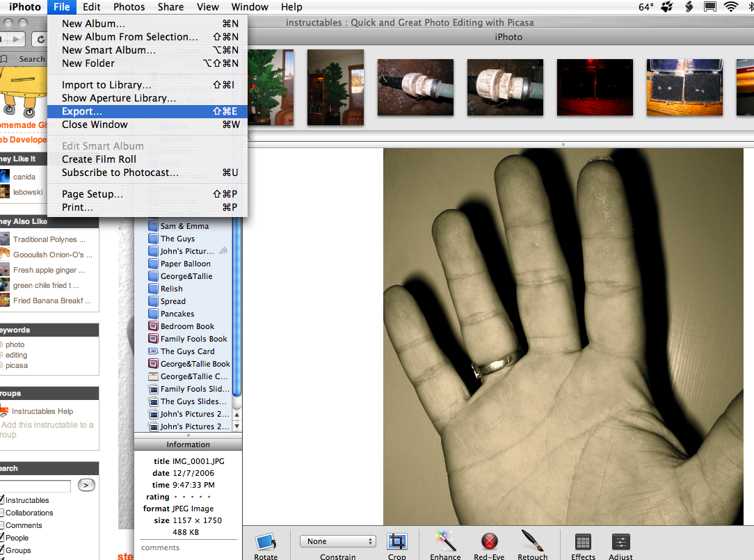Choose Create Film Roll menu item
This screenshot has width=754, height=560.
(x=147, y=159)
